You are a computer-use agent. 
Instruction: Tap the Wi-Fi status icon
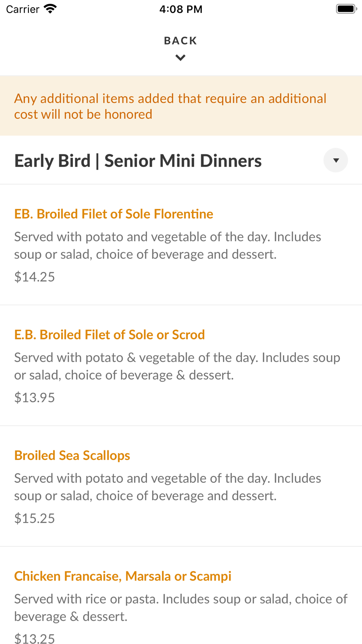click(50, 9)
